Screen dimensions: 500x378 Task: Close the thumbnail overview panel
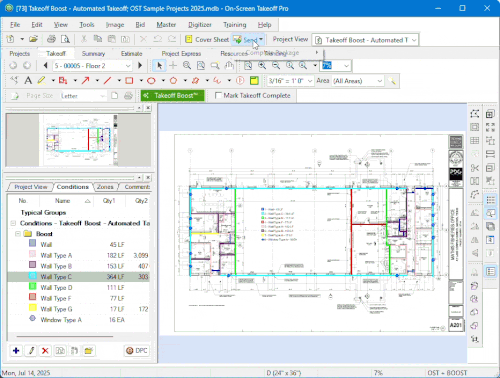point(148,108)
